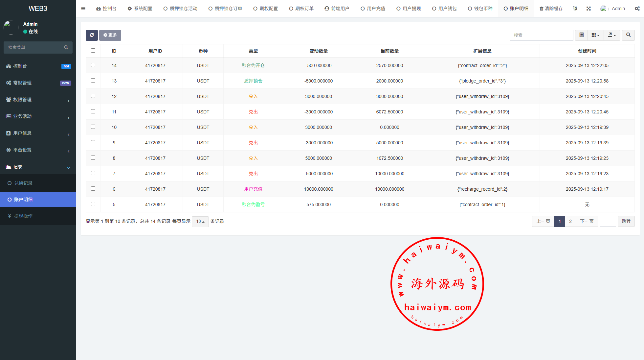Open the rows-per-page 10 dropdown
Viewport: 644px width, 360px height.
[x=200, y=222]
